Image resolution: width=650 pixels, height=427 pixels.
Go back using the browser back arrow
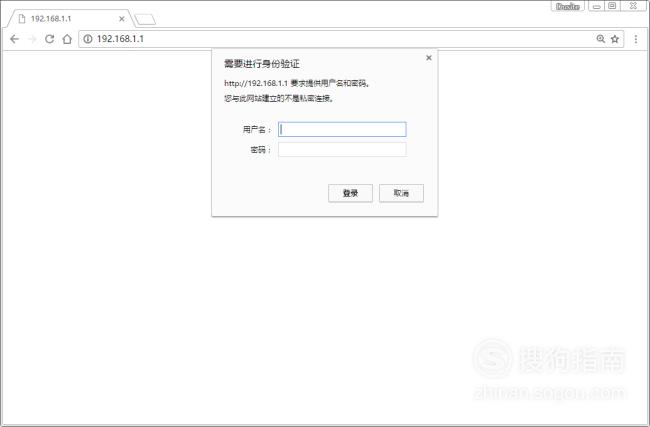click(15, 39)
